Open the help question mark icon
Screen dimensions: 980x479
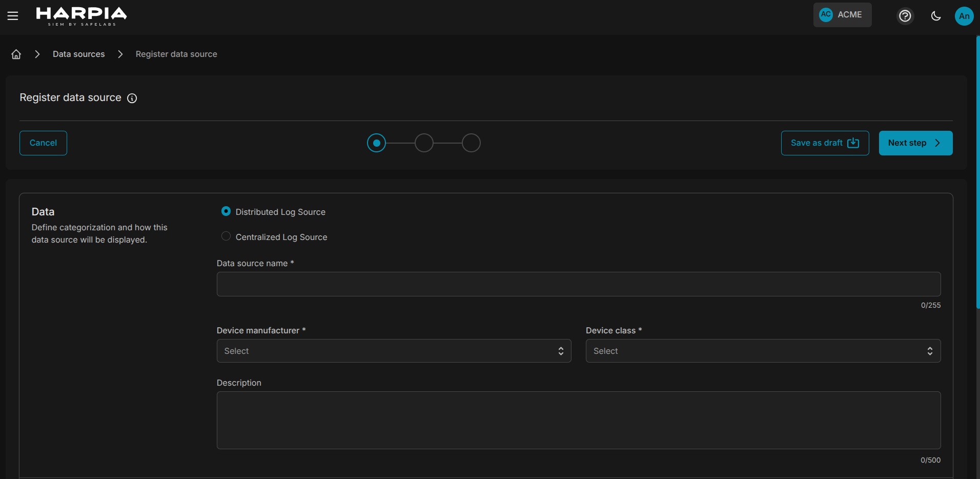[x=905, y=16]
